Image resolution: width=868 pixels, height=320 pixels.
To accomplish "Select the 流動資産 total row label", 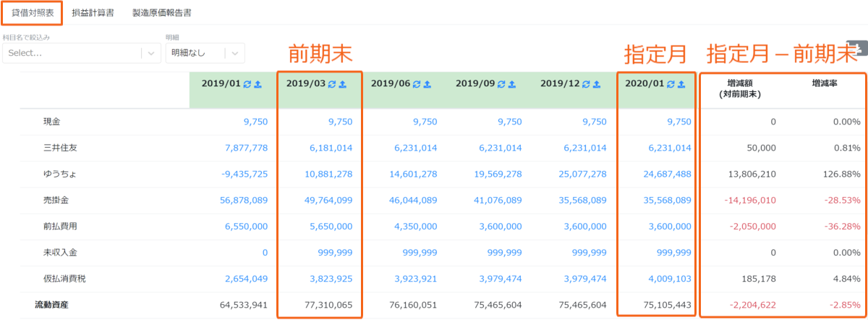I will (52, 305).
